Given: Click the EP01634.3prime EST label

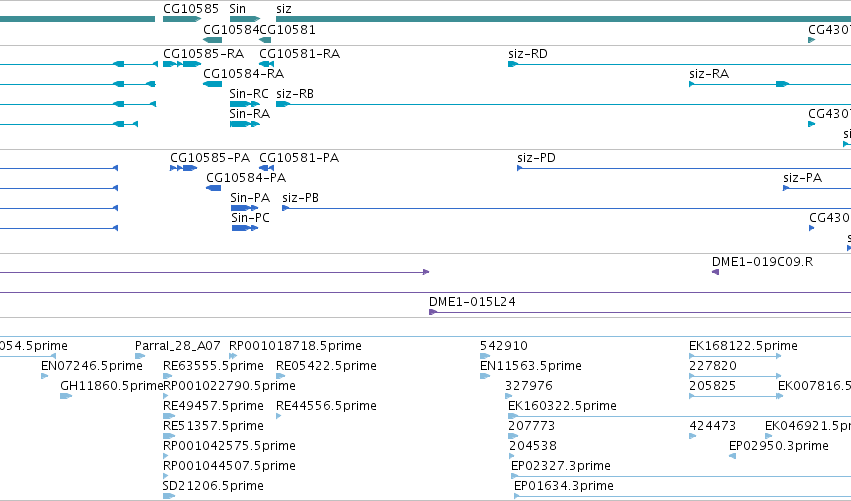Looking at the screenshot, I should click(564, 486).
